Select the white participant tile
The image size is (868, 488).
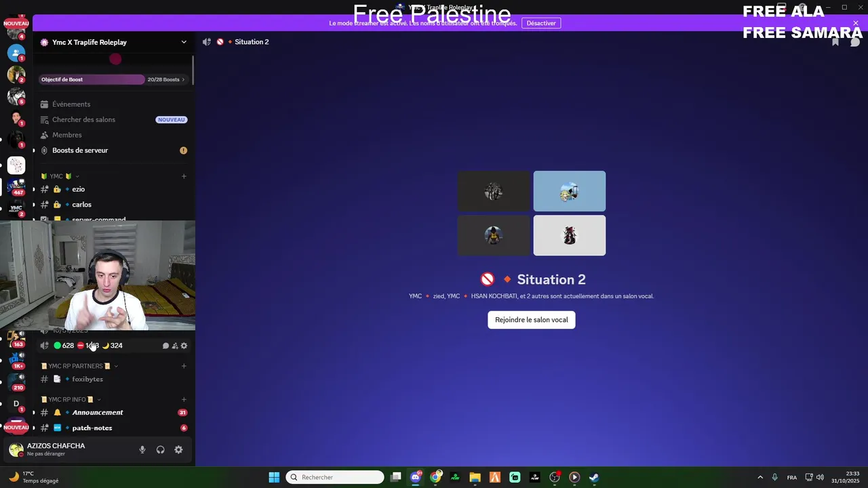coord(570,235)
